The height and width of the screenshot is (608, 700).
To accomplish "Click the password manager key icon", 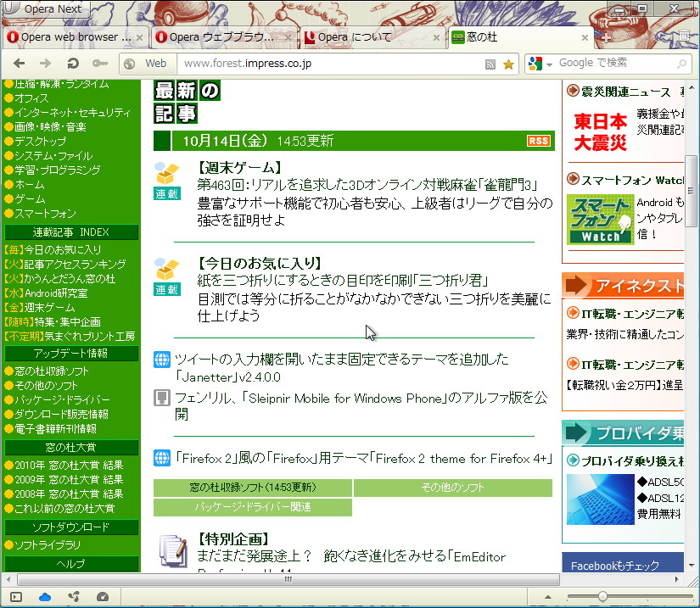I will 99,64.
